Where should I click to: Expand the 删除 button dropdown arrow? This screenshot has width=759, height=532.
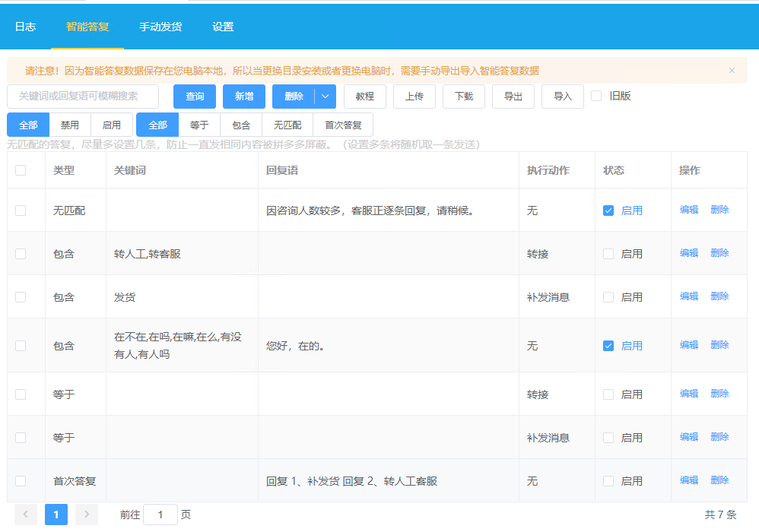pyautogui.click(x=326, y=97)
